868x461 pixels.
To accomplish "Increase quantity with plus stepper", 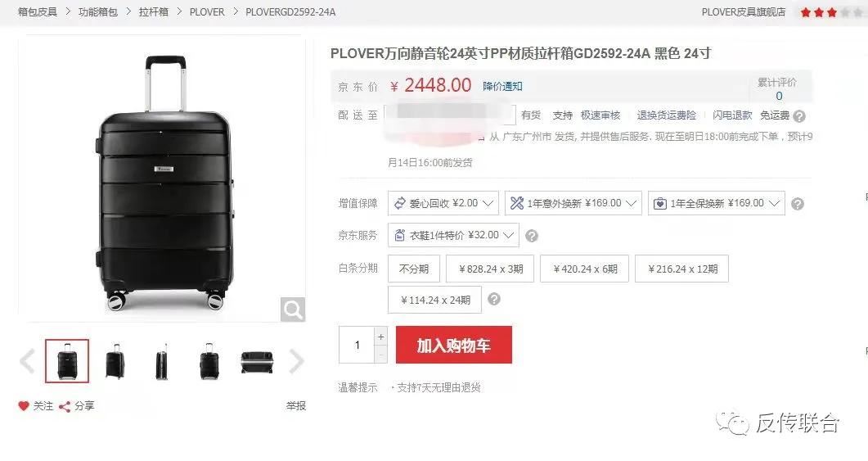I will [381, 337].
